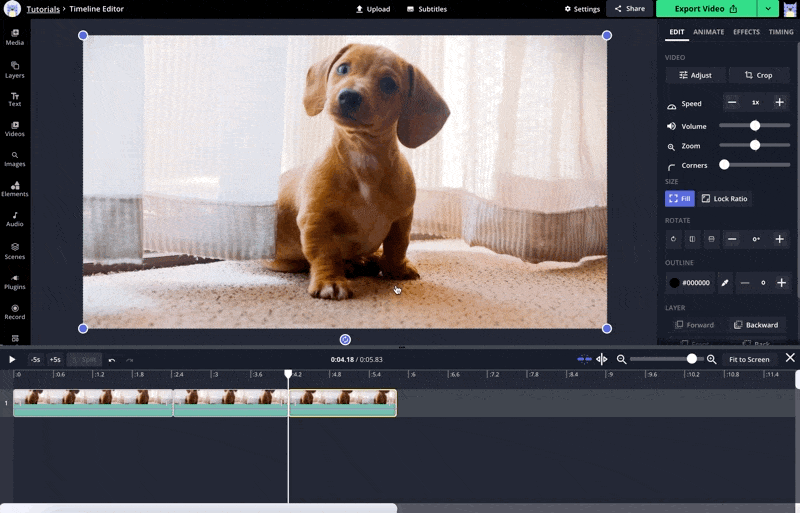Switch to the Effects tab
Screen dimensions: 800x513
[x=746, y=32]
